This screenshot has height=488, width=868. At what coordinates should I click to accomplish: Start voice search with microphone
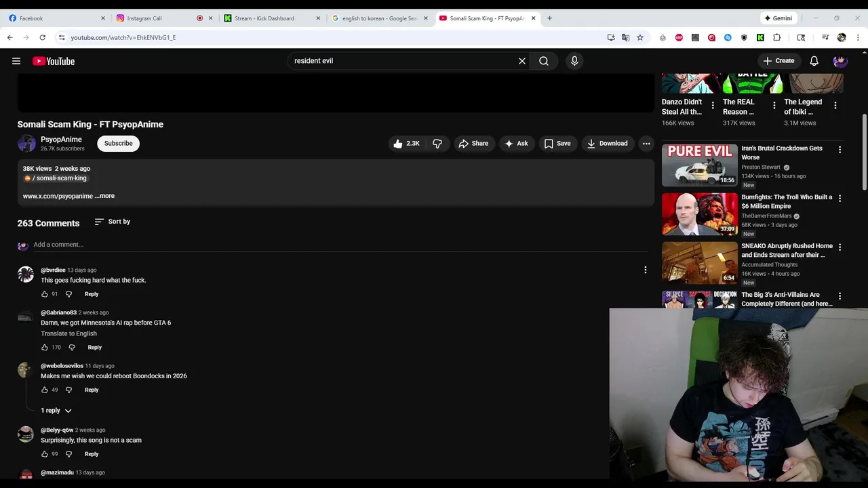(x=574, y=61)
